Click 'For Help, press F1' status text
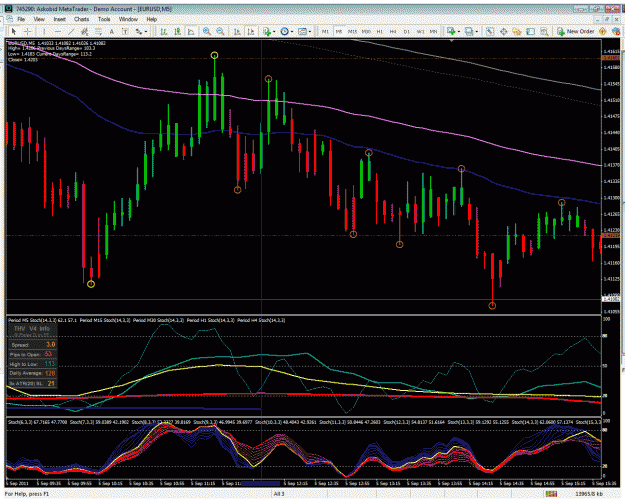 click(27, 494)
